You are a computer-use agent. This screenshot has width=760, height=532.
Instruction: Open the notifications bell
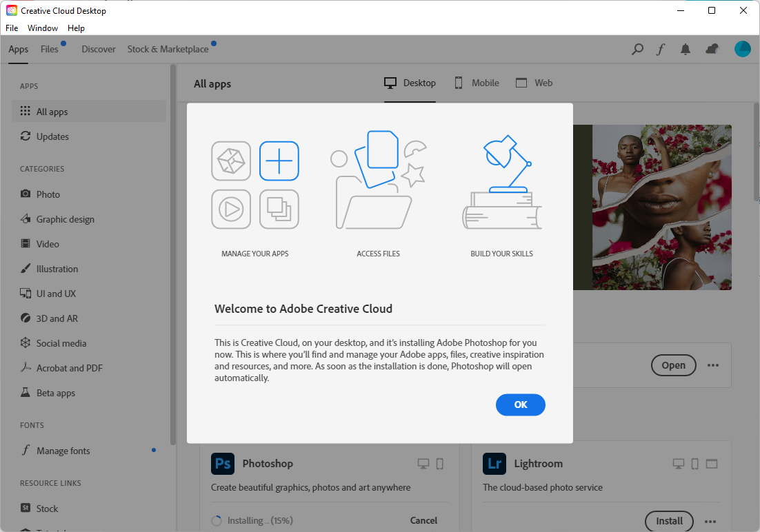coord(686,49)
